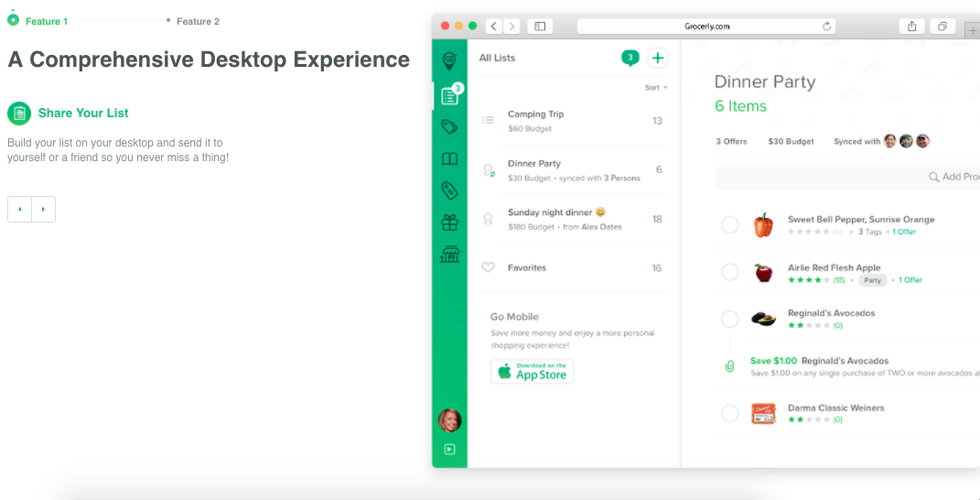
Task: Click the 1 Offer link under Bell Pepper
Action: click(904, 232)
